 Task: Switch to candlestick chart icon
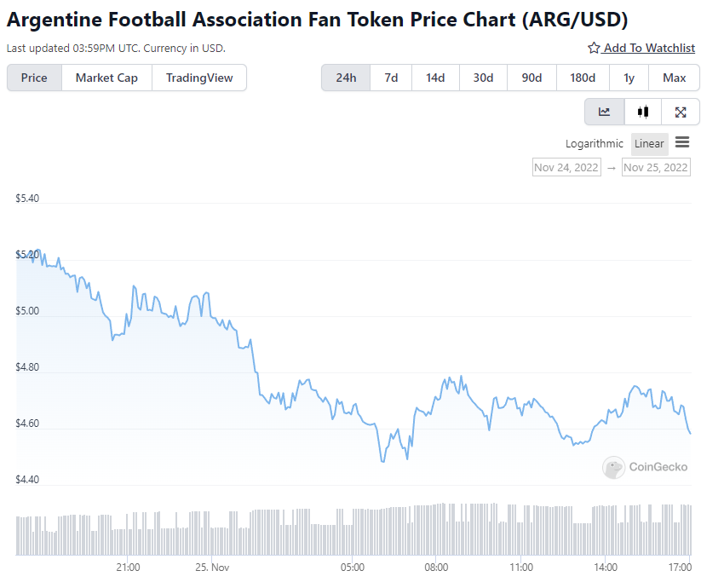(643, 112)
